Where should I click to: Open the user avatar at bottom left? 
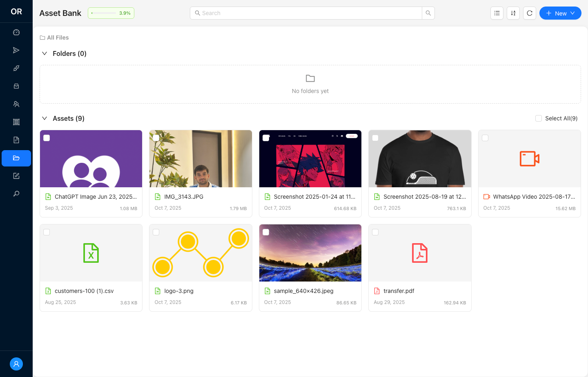click(x=16, y=364)
